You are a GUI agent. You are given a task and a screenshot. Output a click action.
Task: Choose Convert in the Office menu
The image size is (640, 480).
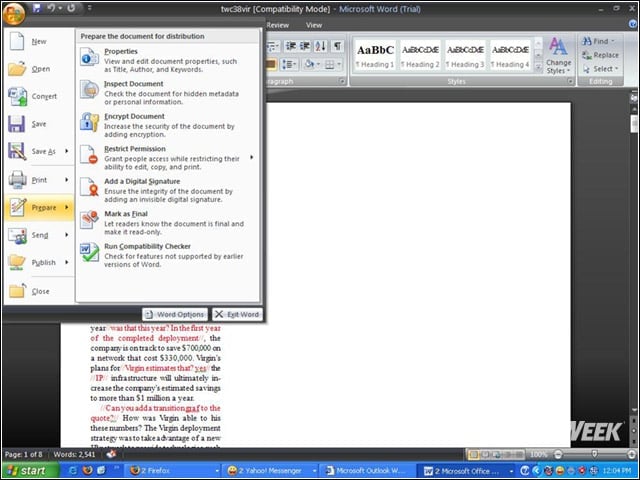click(39, 96)
